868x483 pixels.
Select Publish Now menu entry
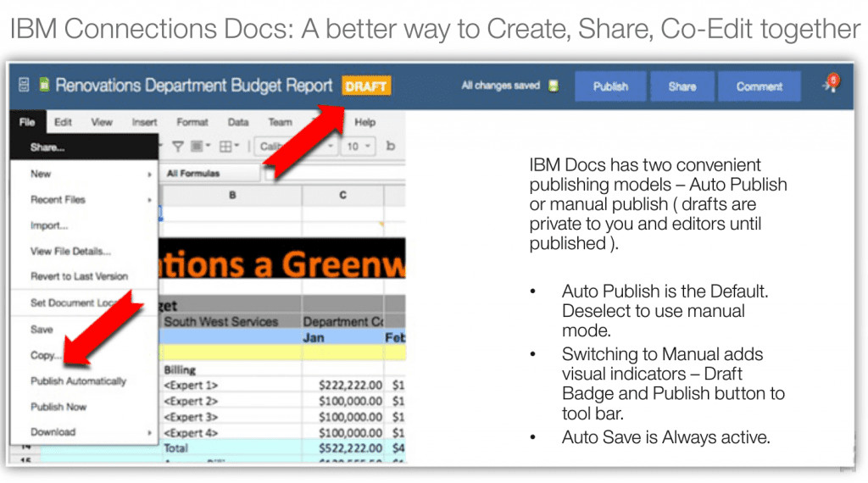(84, 407)
